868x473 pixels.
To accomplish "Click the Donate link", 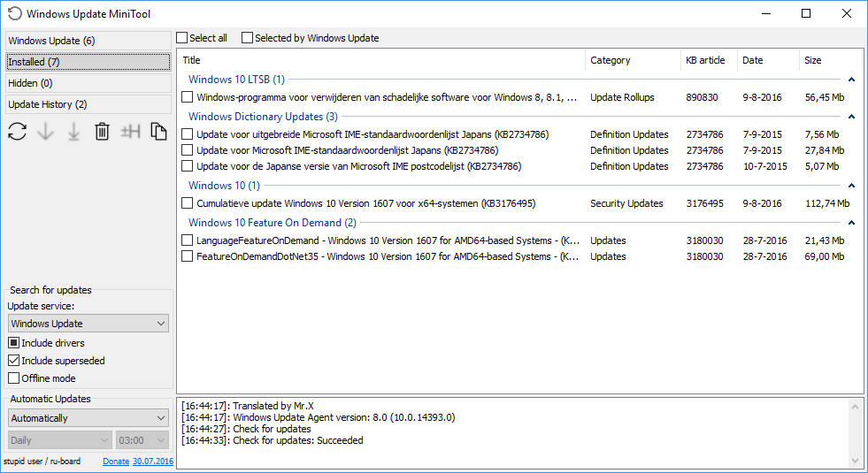I will tap(116, 462).
